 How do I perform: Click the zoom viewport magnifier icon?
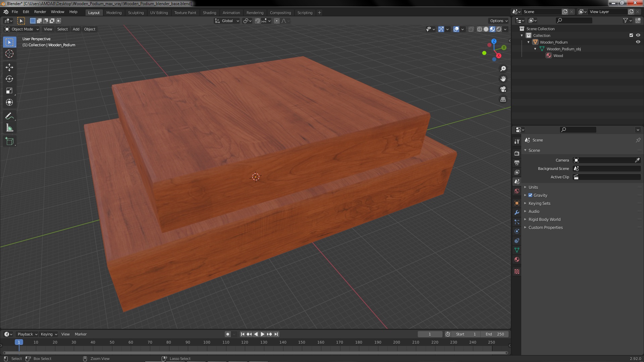[x=503, y=69]
